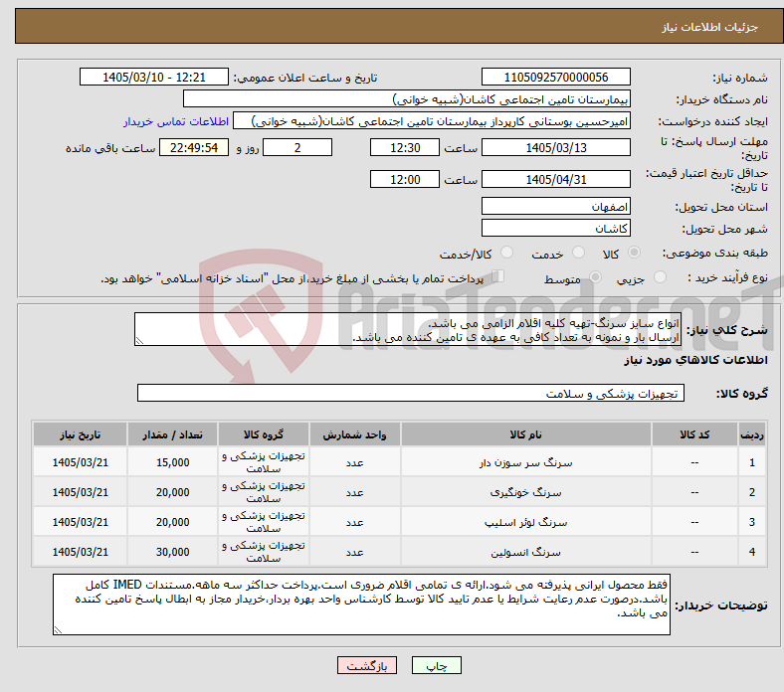Click the ردیف column header
Viewport: 784px width, 692px height.
point(752,434)
